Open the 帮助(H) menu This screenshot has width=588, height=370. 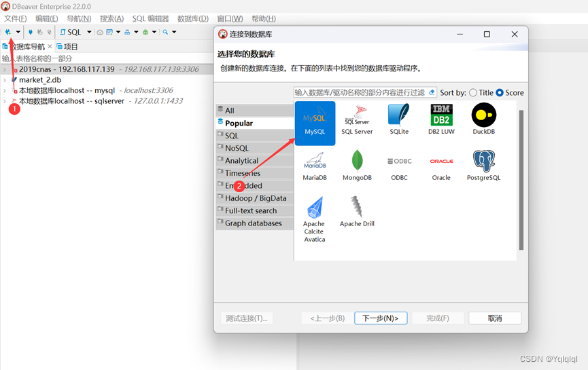264,19
